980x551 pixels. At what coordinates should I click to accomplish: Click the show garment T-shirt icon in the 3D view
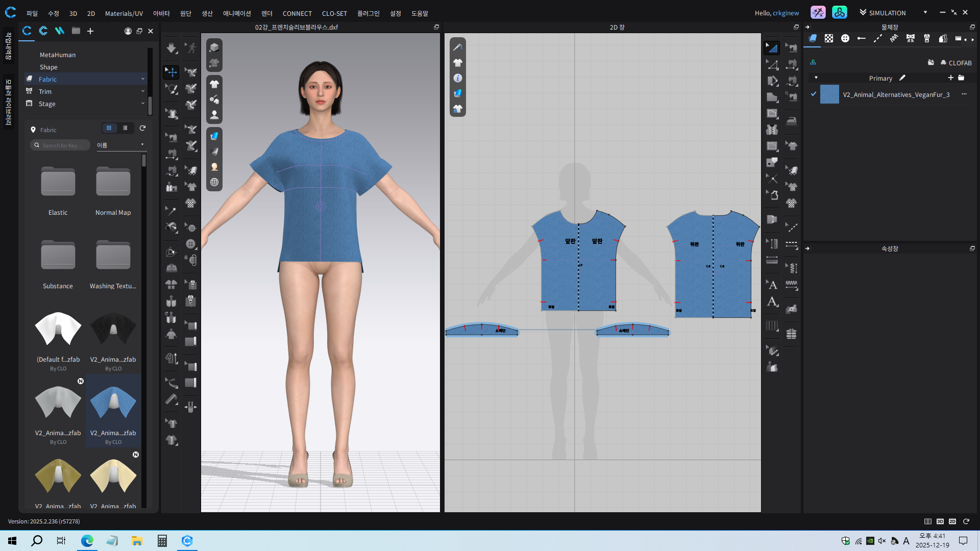click(x=214, y=84)
